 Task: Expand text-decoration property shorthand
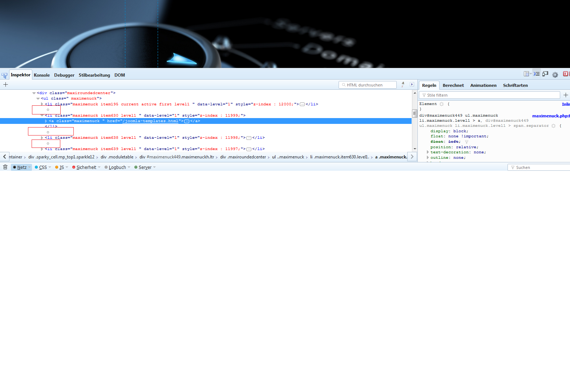(x=428, y=152)
